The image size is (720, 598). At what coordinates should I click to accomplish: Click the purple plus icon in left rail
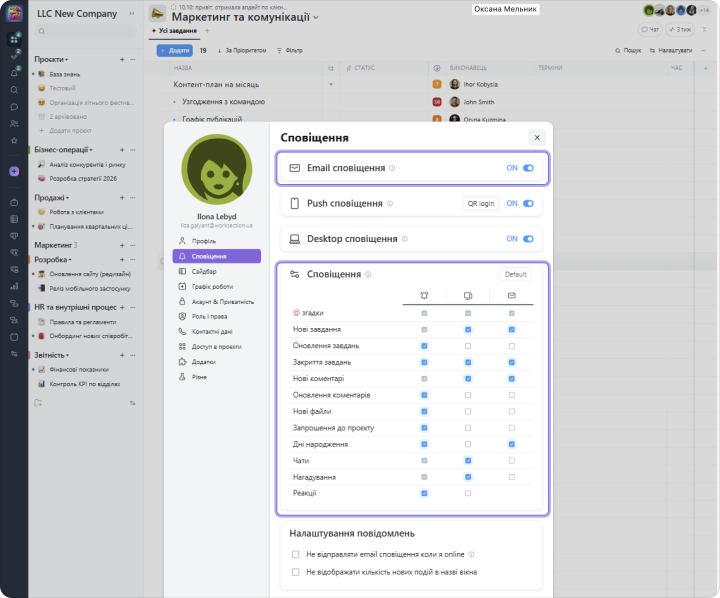[14, 171]
